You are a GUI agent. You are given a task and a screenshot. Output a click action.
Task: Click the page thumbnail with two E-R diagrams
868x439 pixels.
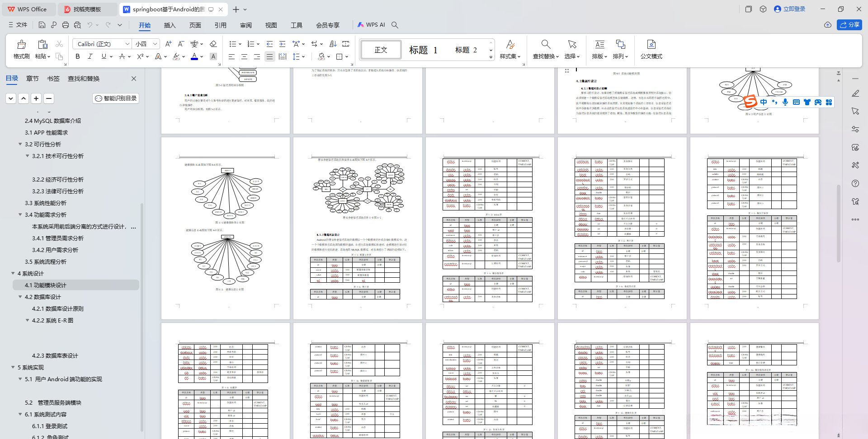pyautogui.click(x=225, y=228)
